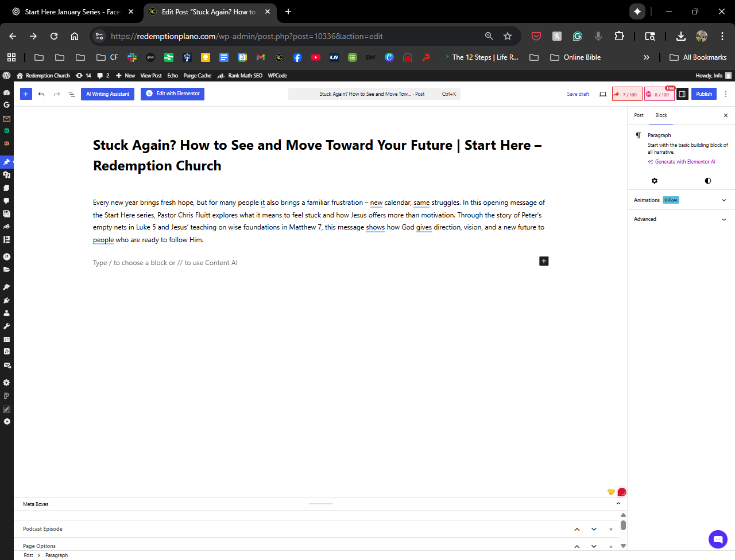Screen dimensions: 735x560
Task: Toggle the Settings sidebar panel button
Action: pyautogui.click(x=682, y=94)
